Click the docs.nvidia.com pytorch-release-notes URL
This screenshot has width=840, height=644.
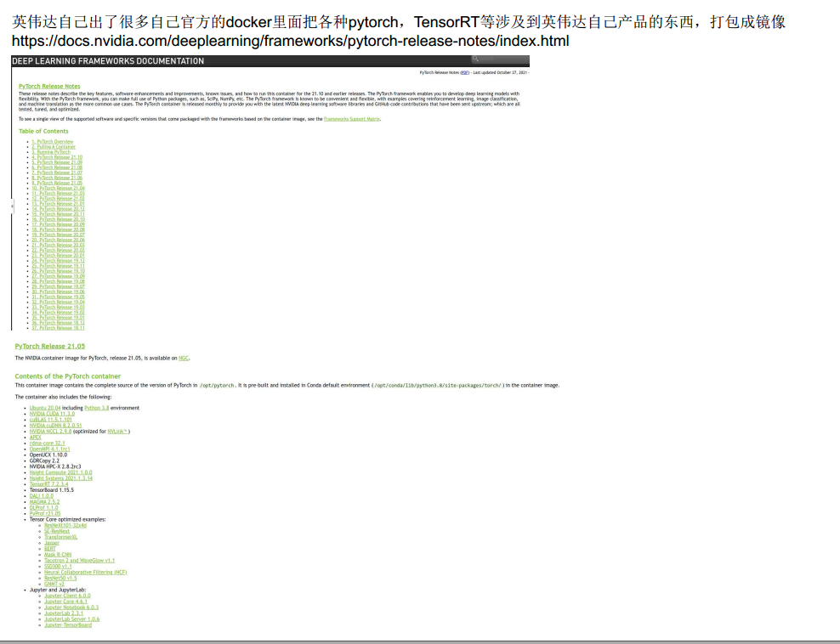click(x=291, y=41)
